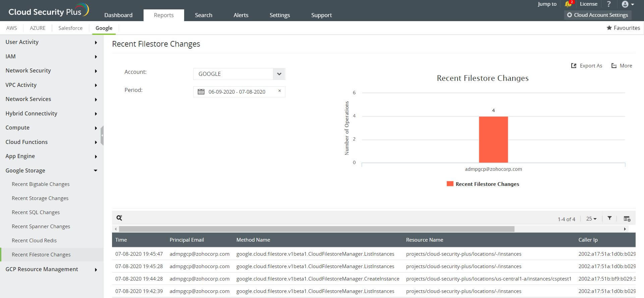Image resolution: width=644 pixels, height=298 pixels.
Task: Click the Favourites star link
Action: (623, 28)
